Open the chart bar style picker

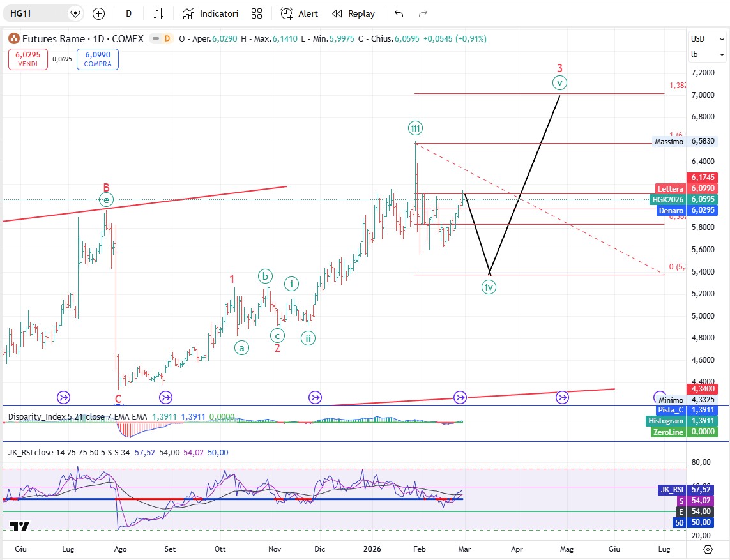[159, 13]
